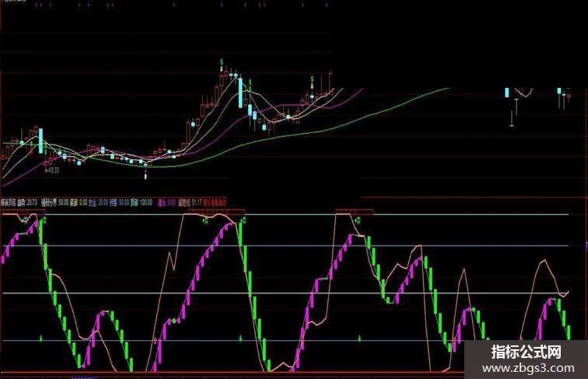The width and height of the screenshot is (588, 379).
Task: Click the 80.00 indicator value
Action: [x=124, y=203]
